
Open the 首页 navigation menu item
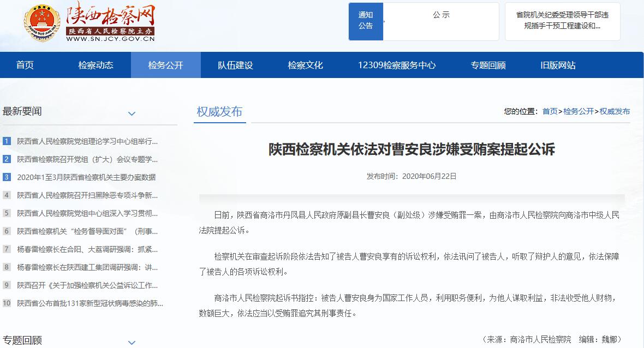click(x=25, y=65)
